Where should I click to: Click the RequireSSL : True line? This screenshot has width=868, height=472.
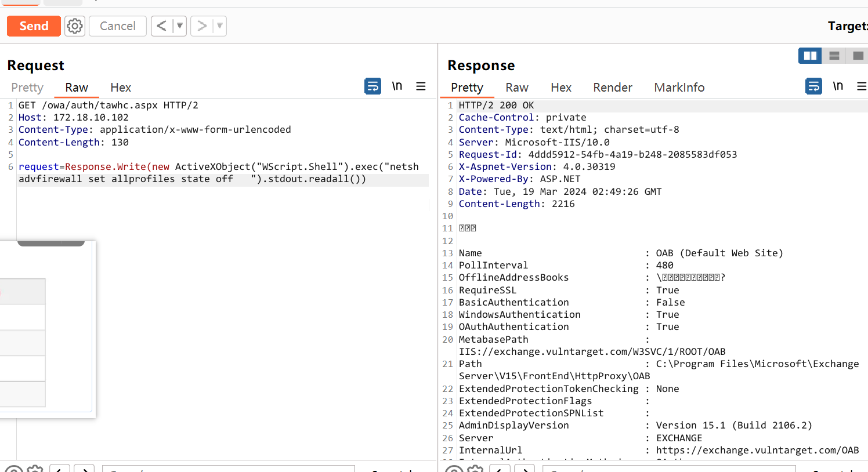tap(569, 291)
